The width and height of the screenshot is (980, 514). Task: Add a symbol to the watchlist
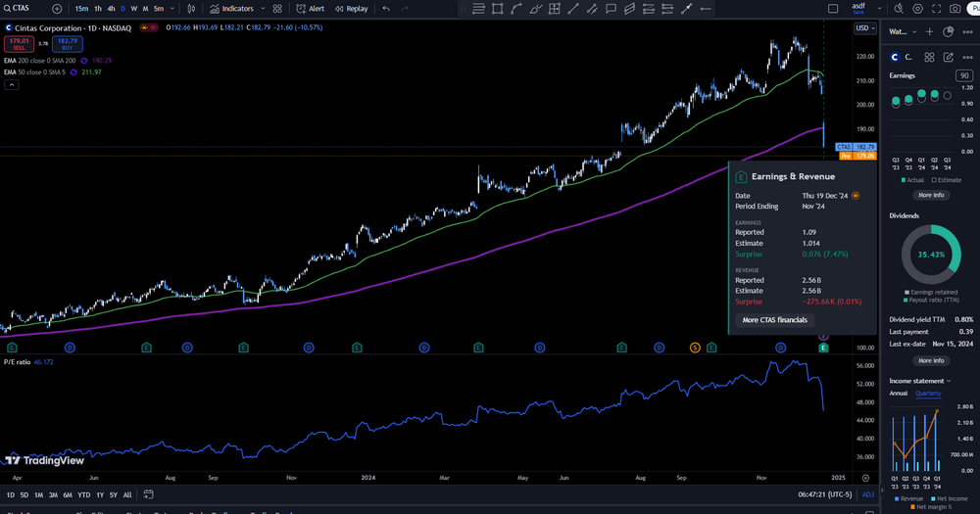(929, 32)
